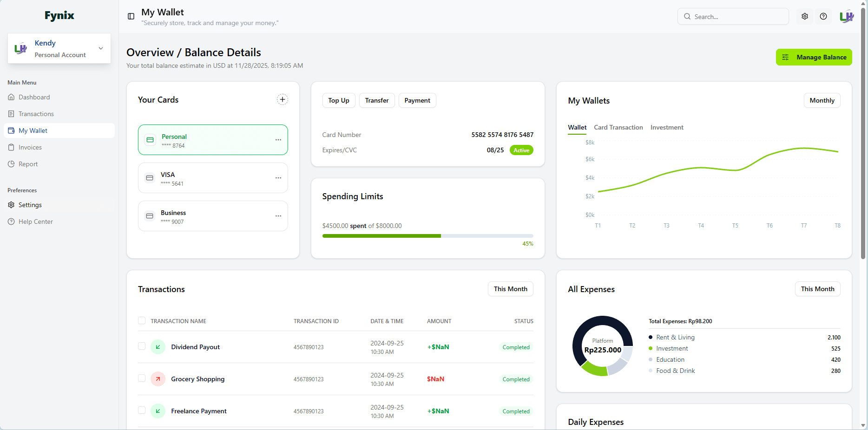Click into the Search field

(x=733, y=16)
